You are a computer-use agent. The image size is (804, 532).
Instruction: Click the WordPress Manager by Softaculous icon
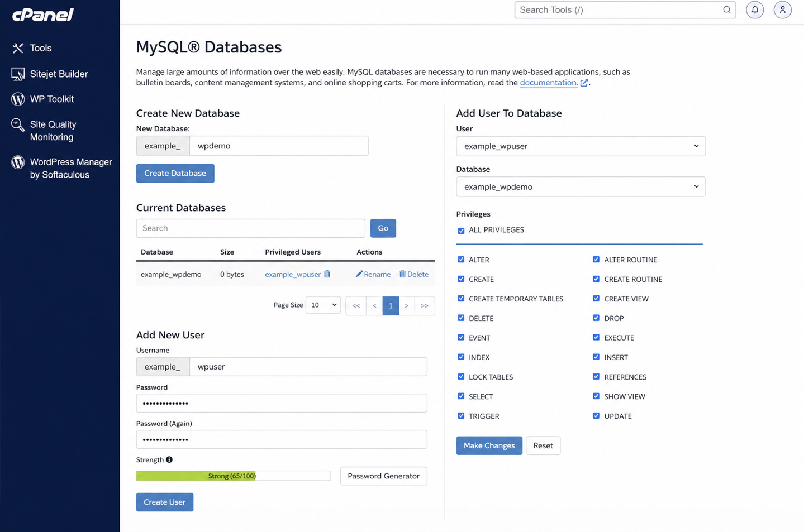pyautogui.click(x=18, y=162)
